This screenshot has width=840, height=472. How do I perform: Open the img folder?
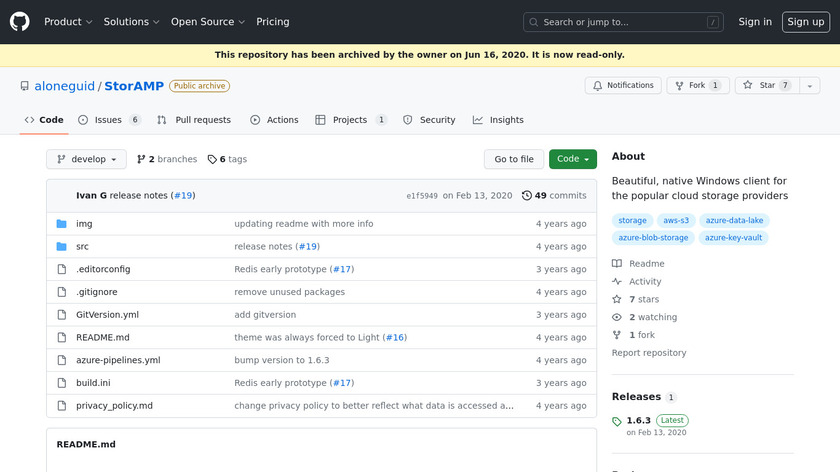(84, 223)
